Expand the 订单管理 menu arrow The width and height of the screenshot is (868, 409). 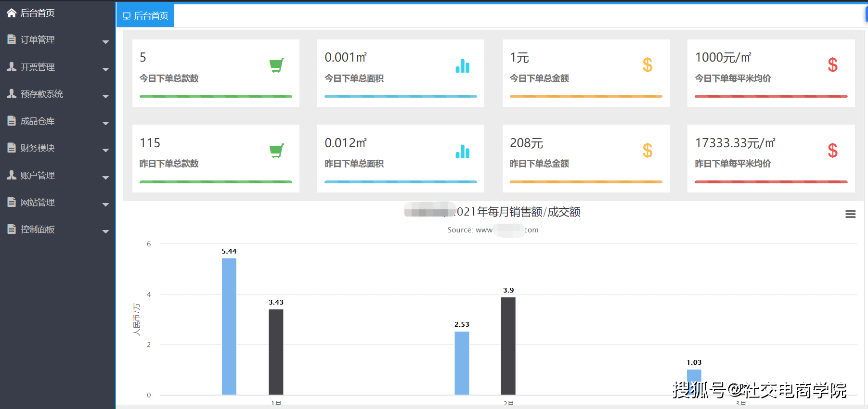[x=105, y=42]
